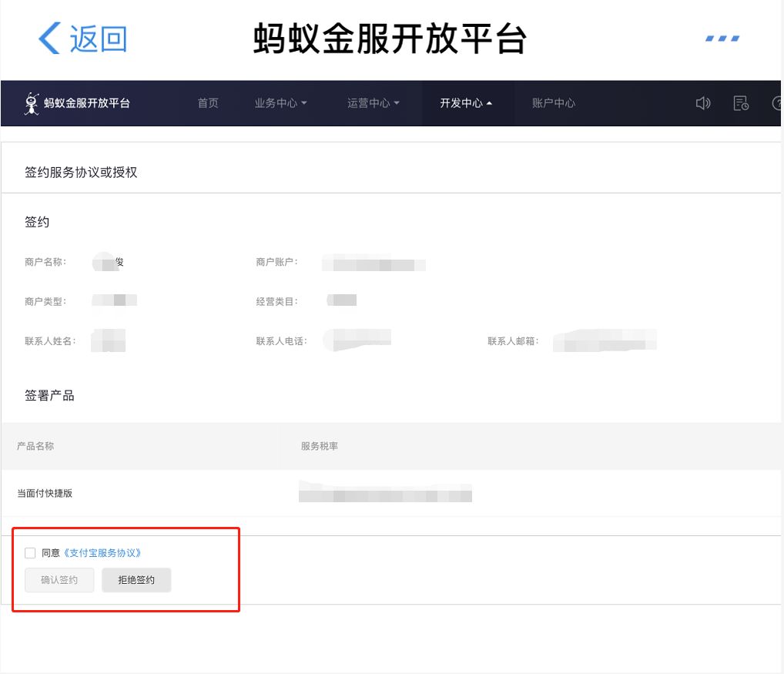Click the 拒绝签约 button

pos(136,580)
